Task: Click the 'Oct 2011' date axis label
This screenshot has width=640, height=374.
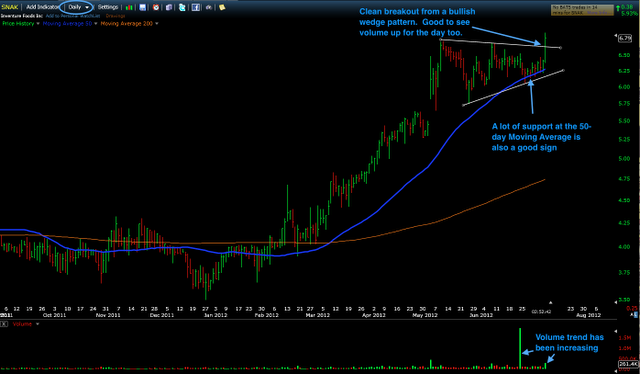Action: [54, 315]
